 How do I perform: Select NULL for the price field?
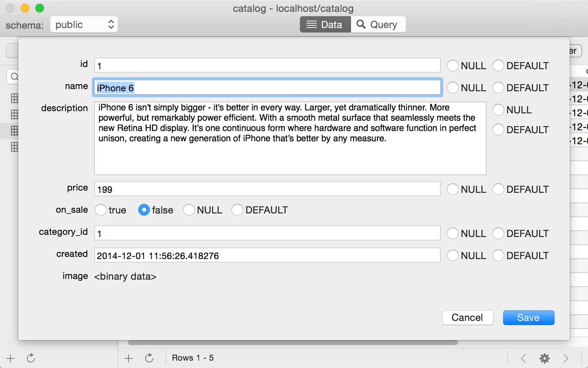point(452,189)
